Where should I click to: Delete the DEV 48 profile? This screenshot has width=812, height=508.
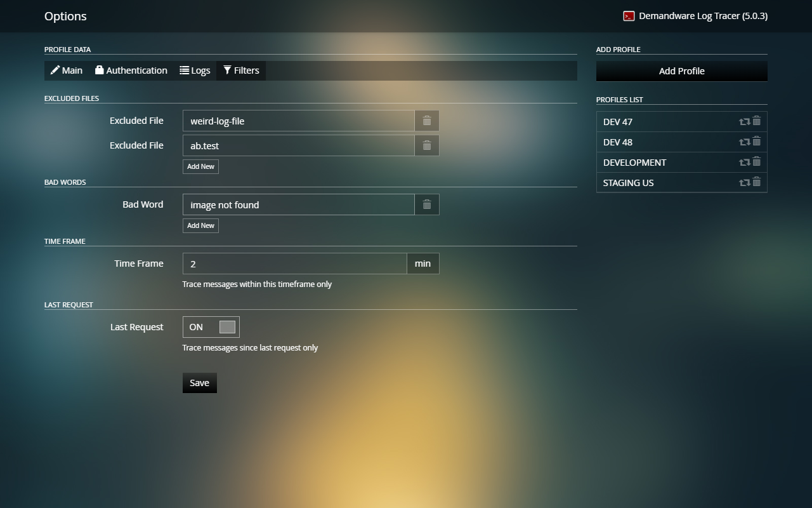pos(757,142)
